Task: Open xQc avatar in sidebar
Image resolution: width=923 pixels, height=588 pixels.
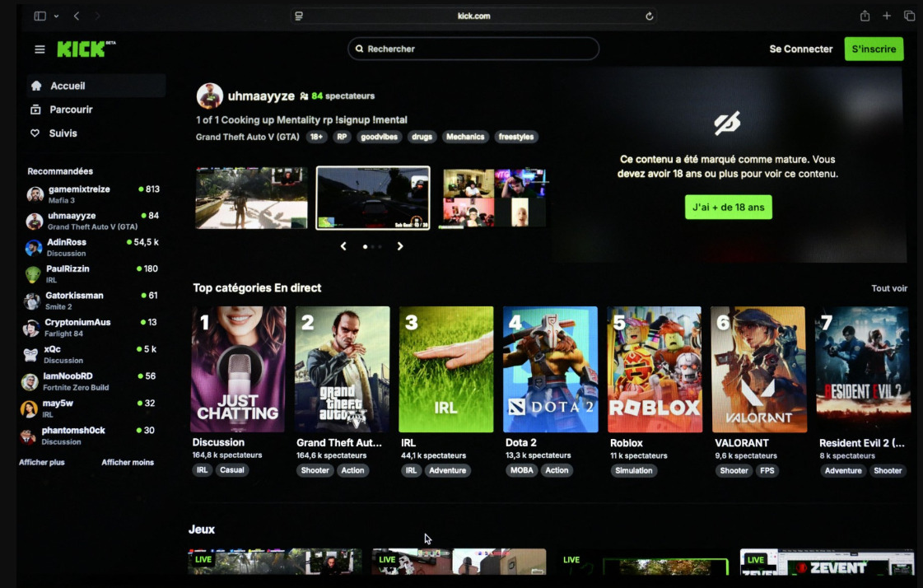Action: click(x=30, y=354)
